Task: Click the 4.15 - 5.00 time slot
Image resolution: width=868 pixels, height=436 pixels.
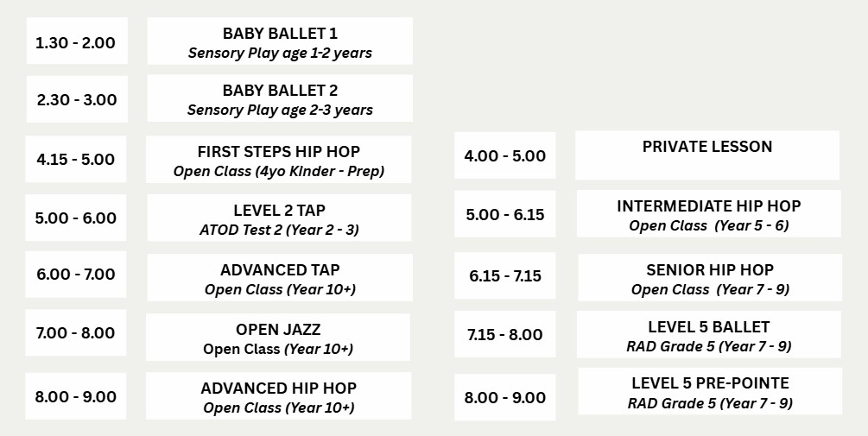Action: point(76,160)
